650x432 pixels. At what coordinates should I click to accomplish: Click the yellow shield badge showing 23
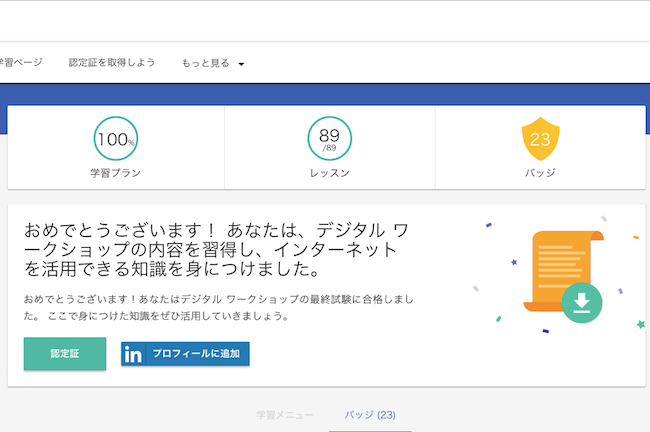(540, 138)
